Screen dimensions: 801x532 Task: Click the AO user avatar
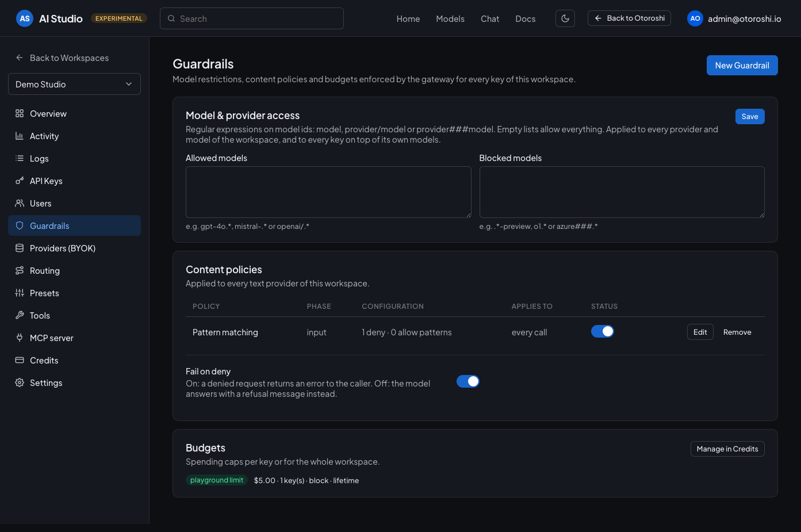tap(695, 18)
